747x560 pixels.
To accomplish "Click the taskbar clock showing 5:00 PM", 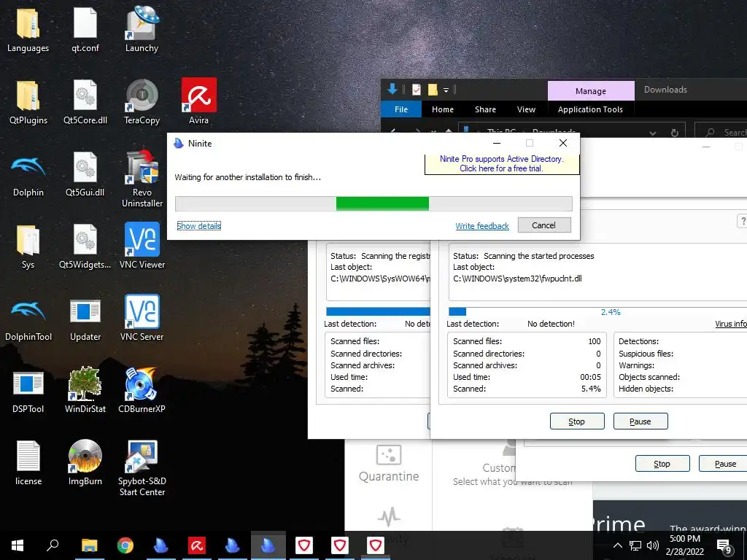I will click(684, 545).
